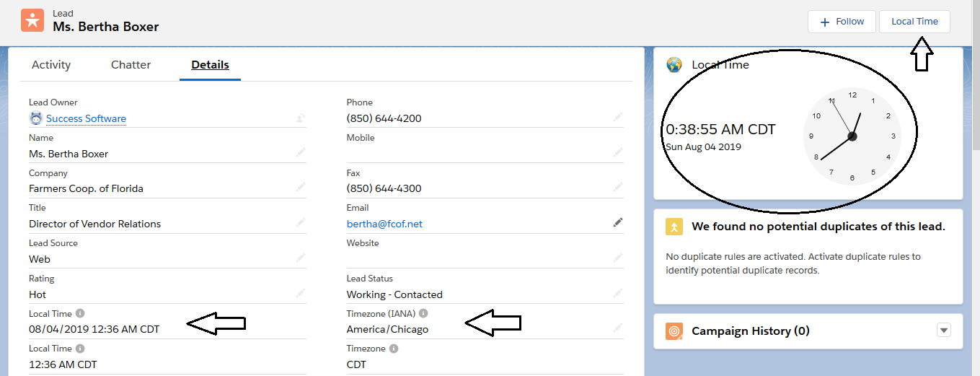This screenshot has width=980, height=376.
Task: Switch to the Activity tab
Action: click(51, 65)
